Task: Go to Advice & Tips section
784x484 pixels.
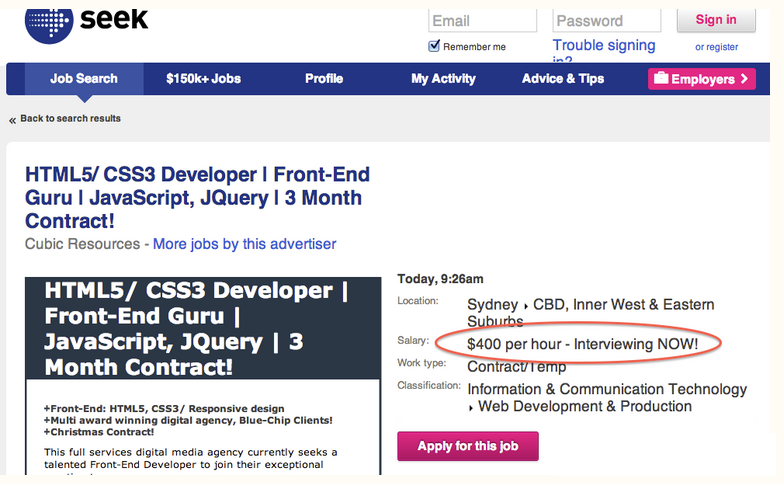Action: pos(563,79)
